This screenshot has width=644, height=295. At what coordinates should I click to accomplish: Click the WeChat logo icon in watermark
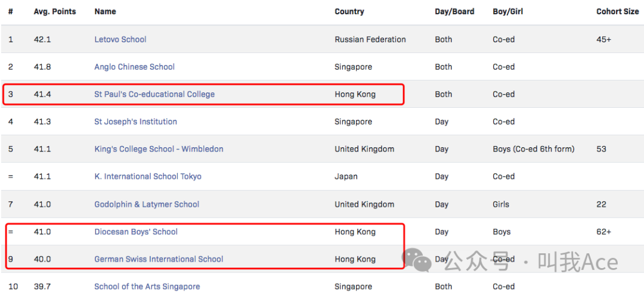pos(417,260)
